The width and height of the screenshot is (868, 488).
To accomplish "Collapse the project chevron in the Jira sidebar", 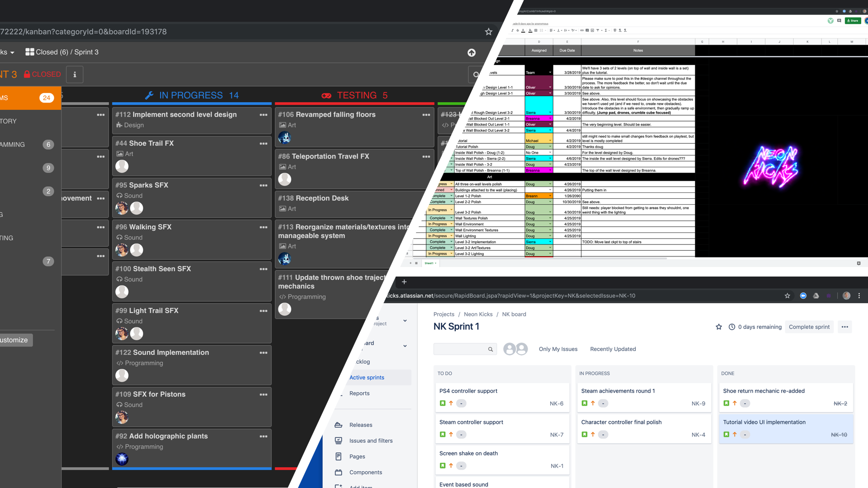I will click(x=405, y=321).
